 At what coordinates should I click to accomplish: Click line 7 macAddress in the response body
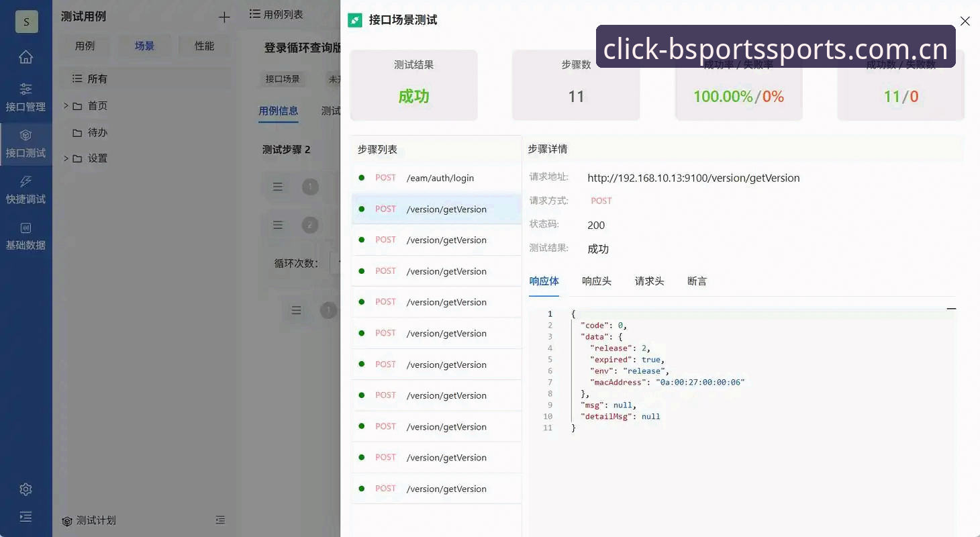[667, 382]
